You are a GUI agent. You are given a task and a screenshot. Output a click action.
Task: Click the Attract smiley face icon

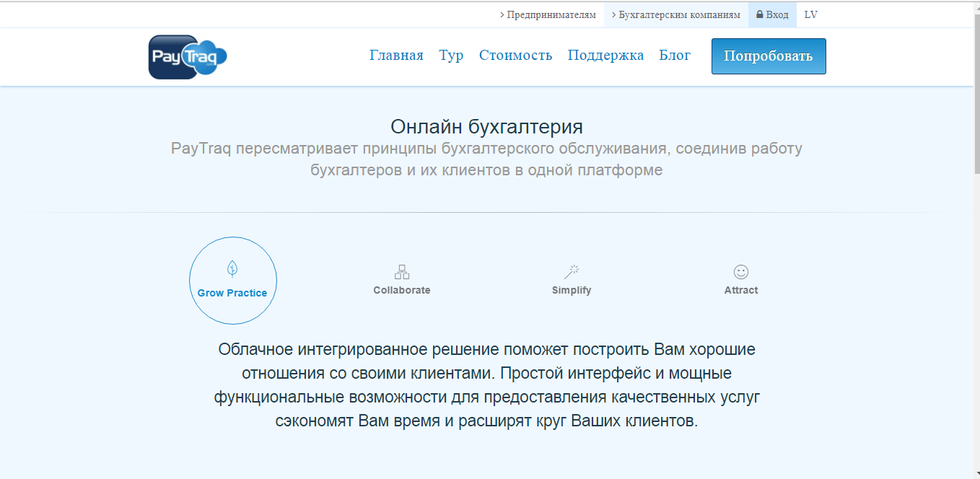pos(741,273)
